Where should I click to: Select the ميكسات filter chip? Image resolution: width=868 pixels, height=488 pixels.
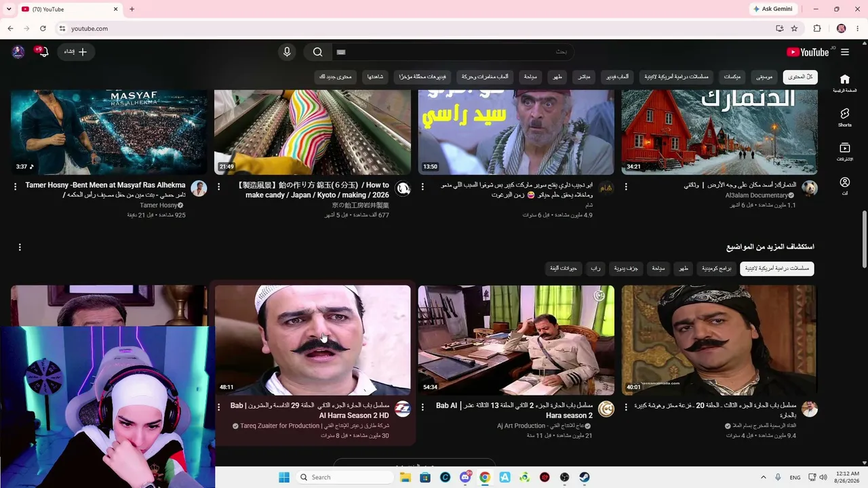coord(732,77)
